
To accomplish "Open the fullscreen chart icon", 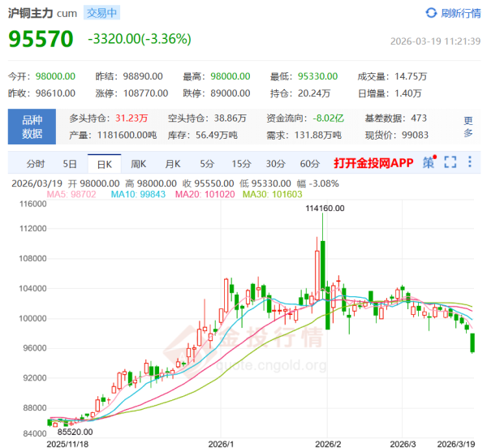I will pos(450,162).
